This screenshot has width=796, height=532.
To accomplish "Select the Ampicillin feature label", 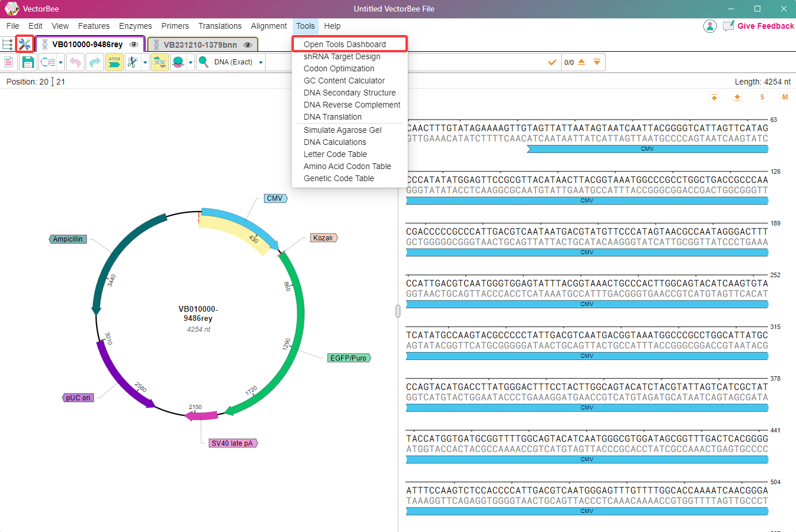I will [x=68, y=239].
